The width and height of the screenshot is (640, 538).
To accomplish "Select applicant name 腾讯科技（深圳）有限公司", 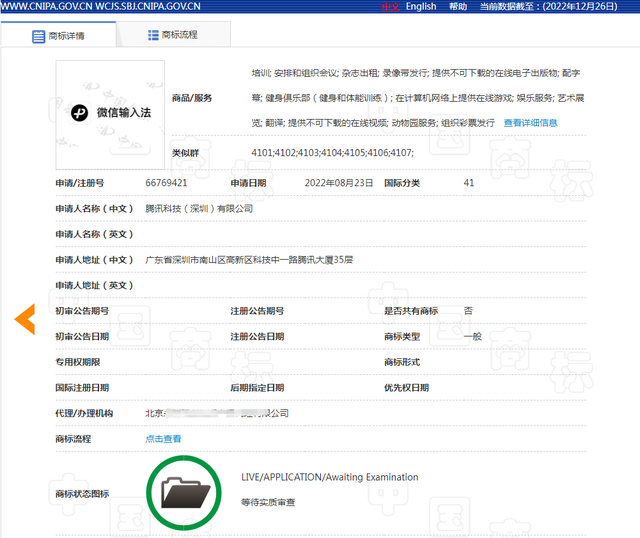I will point(199,209).
